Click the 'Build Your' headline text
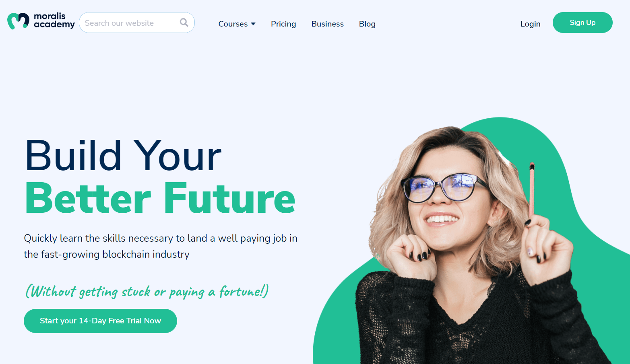 click(x=123, y=156)
